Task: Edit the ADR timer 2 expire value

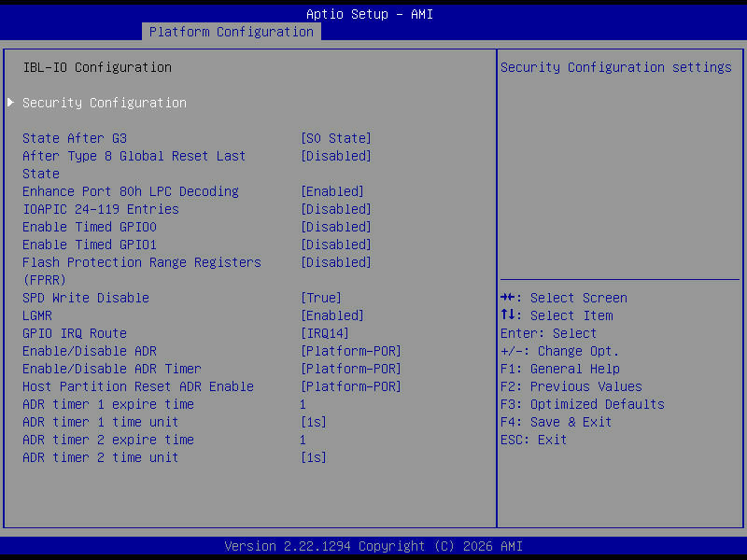Action: pos(303,440)
